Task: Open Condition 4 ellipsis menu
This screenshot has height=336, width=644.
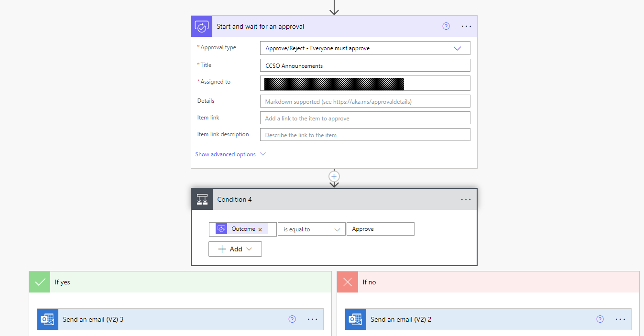Action: tap(466, 199)
